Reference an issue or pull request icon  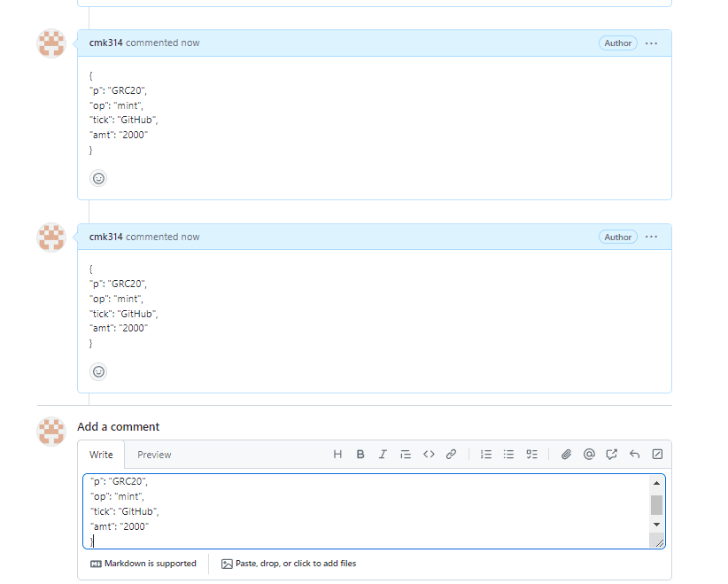(611, 455)
